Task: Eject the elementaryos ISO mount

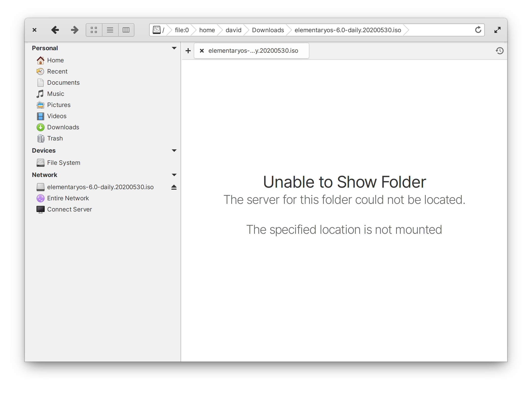Action: click(174, 187)
